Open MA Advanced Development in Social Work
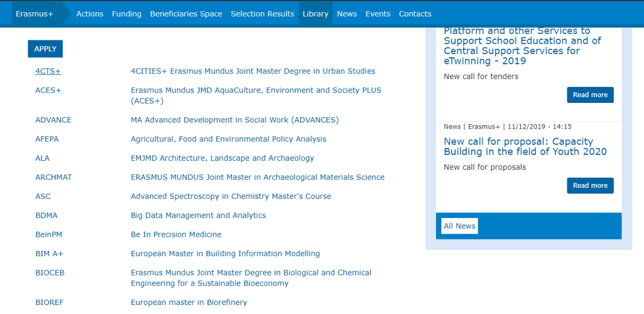This screenshot has height=314, width=644. pos(234,120)
